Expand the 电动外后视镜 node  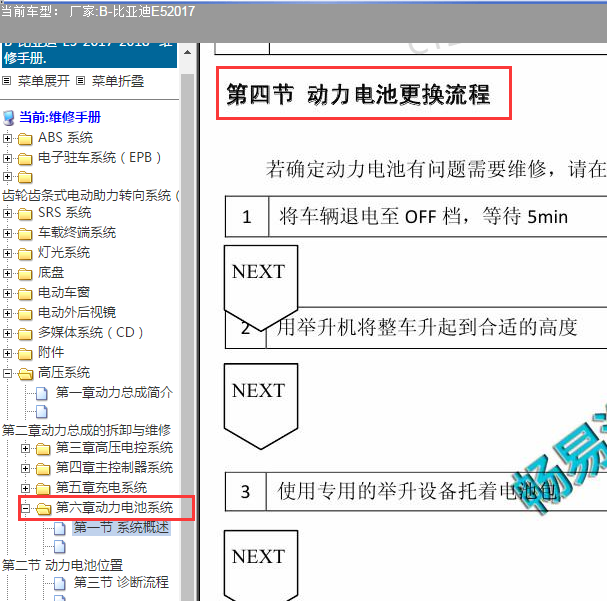point(7,313)
